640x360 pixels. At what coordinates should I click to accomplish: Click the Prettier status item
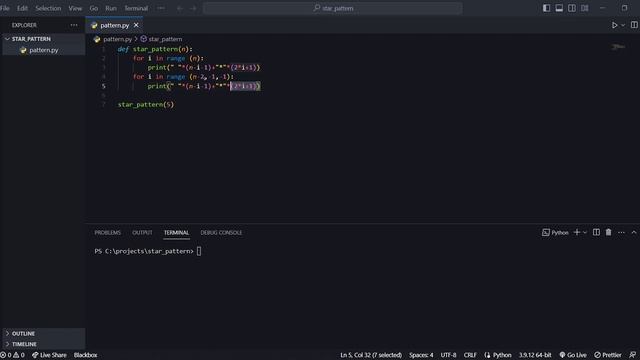pyautogui.click(x=608, y=355)
